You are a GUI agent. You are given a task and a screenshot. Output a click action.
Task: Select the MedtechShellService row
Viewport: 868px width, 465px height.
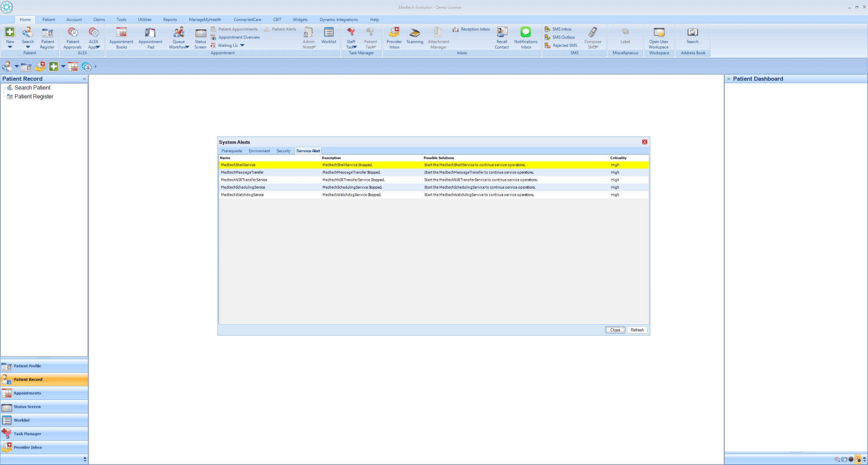click(x=434, y=165)
